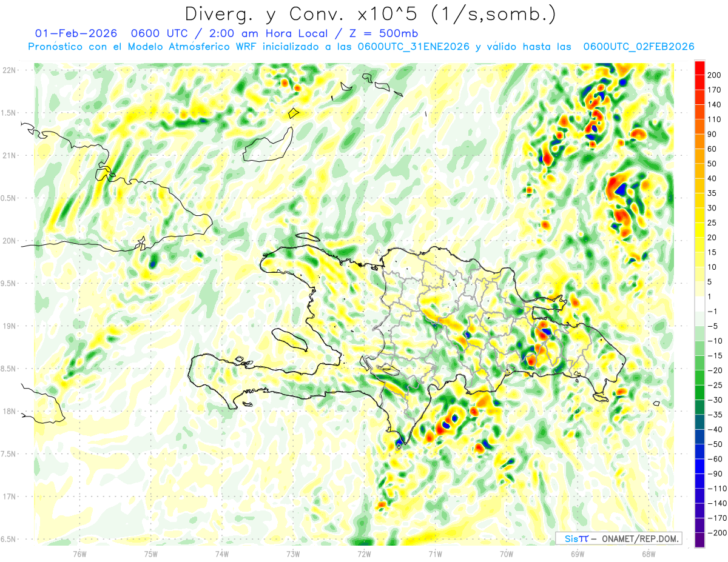The image size is (728, 562).
Task: Click the '22N' latitude label
Action: pos(8,70)
